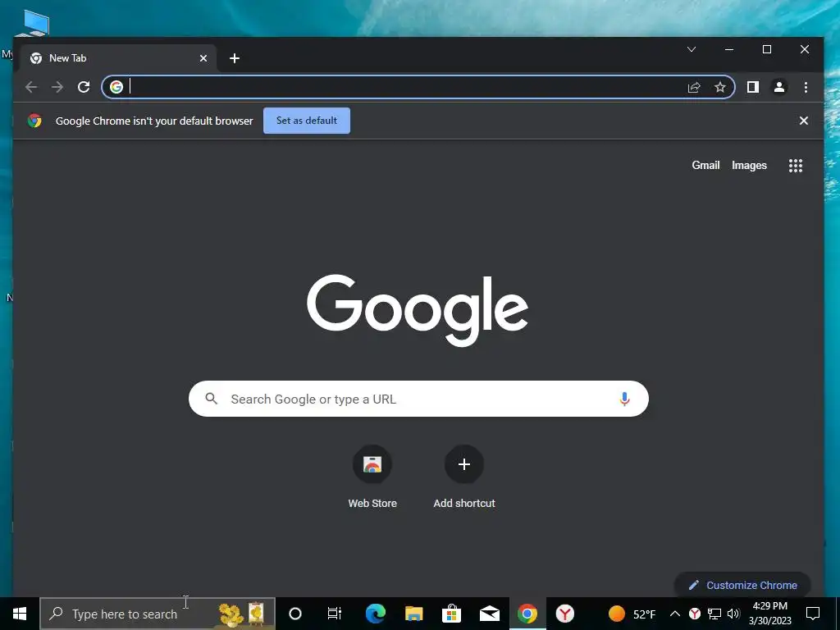This screenshot has width=840, height=630.
Task: Open Task View on the taskbar
Action: [335, 614]
